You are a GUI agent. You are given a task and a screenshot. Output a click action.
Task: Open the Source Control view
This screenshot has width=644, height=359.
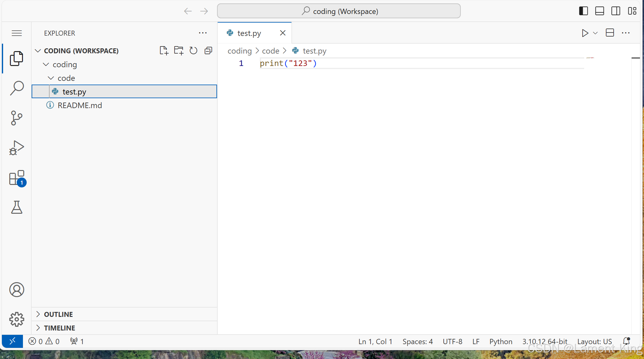(17, 118)
